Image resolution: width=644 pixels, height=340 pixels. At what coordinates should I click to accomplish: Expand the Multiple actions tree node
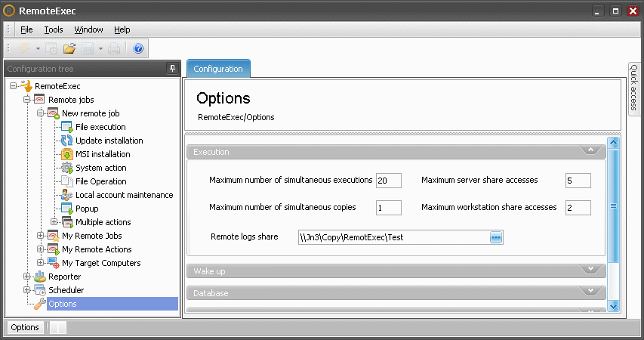click(54, 222)
